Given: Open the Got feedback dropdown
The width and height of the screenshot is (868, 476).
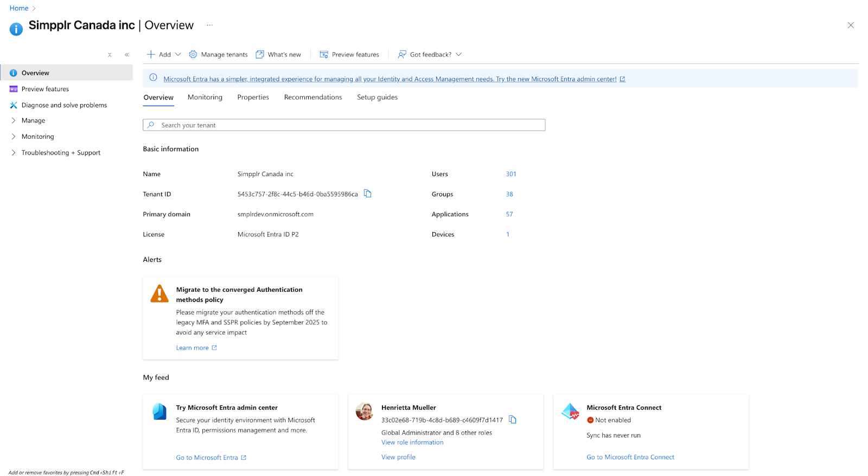Looking at the screenshot, I should coord(430,54).
